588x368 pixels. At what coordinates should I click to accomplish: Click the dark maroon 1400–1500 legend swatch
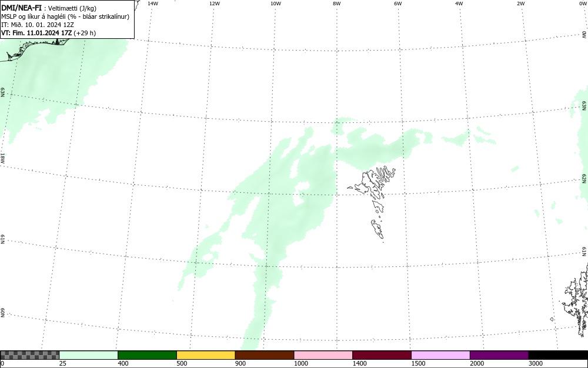click(x=382, y=355)
